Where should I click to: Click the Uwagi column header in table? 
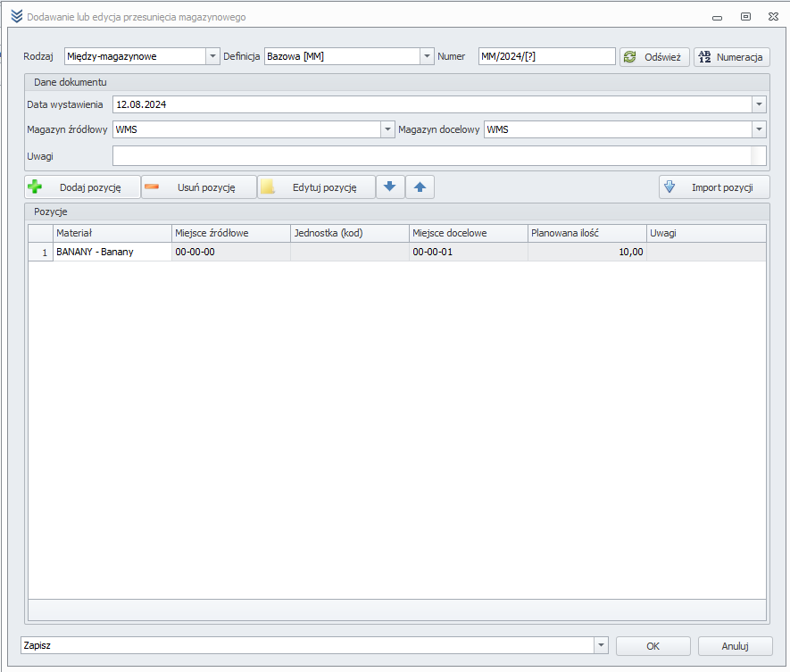[706, 233]
